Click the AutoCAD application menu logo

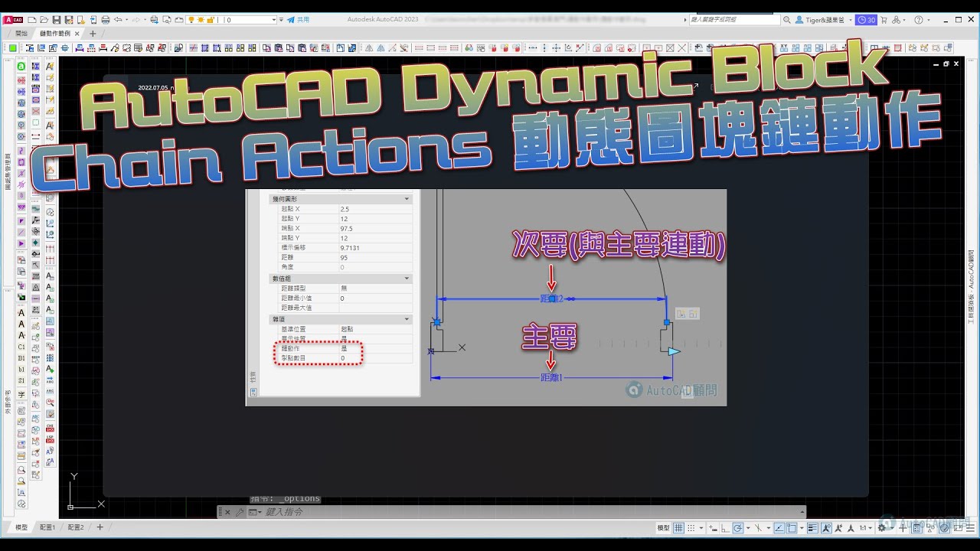[x=14, y=19]
